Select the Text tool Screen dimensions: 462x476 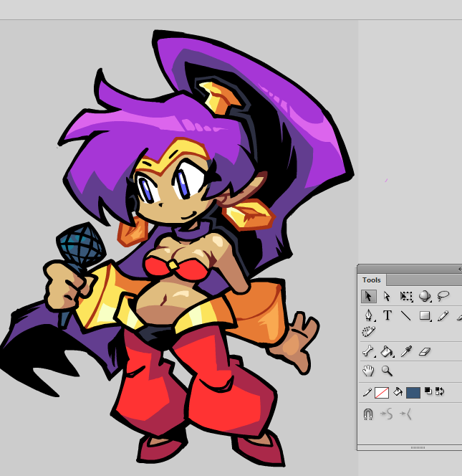388,315
